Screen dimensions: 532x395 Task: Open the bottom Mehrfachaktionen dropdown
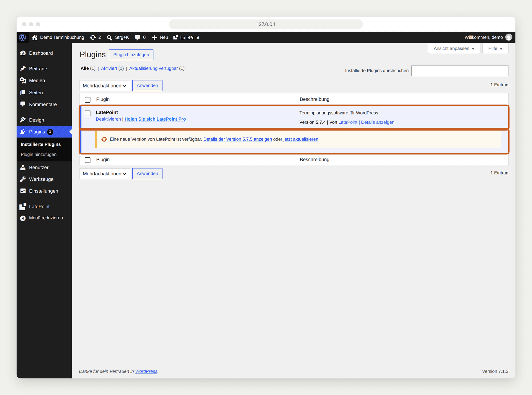pos(105,174)
